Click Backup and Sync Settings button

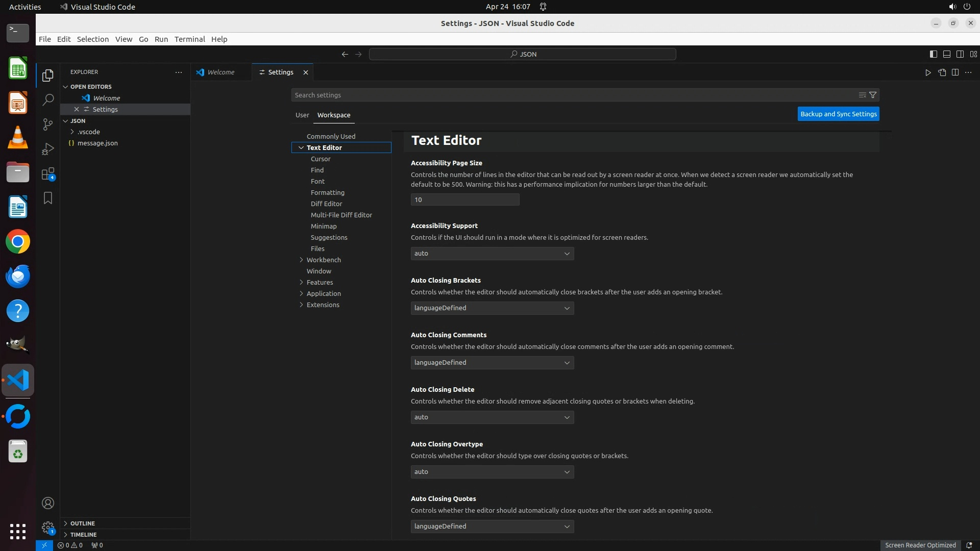(838, 114)
